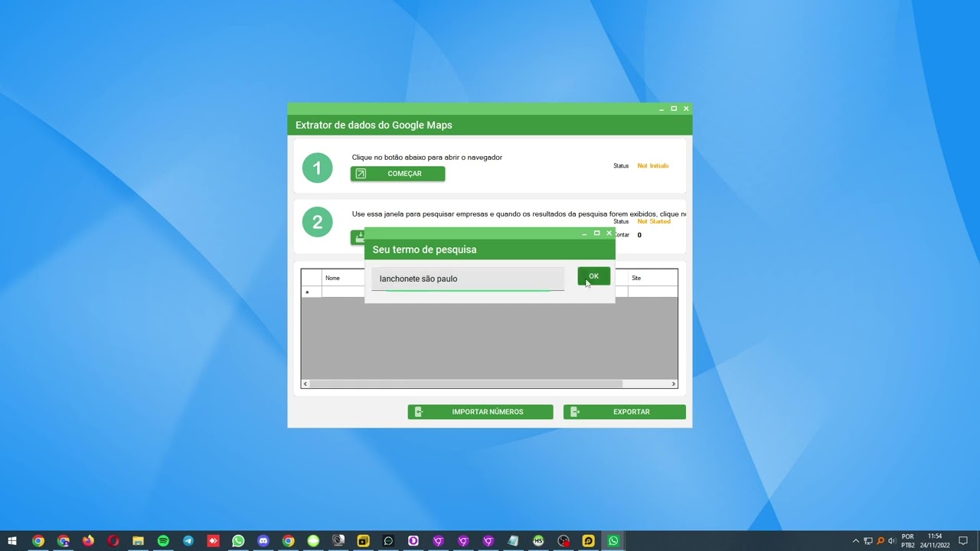The height and width of the screenshot is (551, 980).
Task: Close the 'Seu termo de pesquisa' dialog
Action: pos(609,233)
